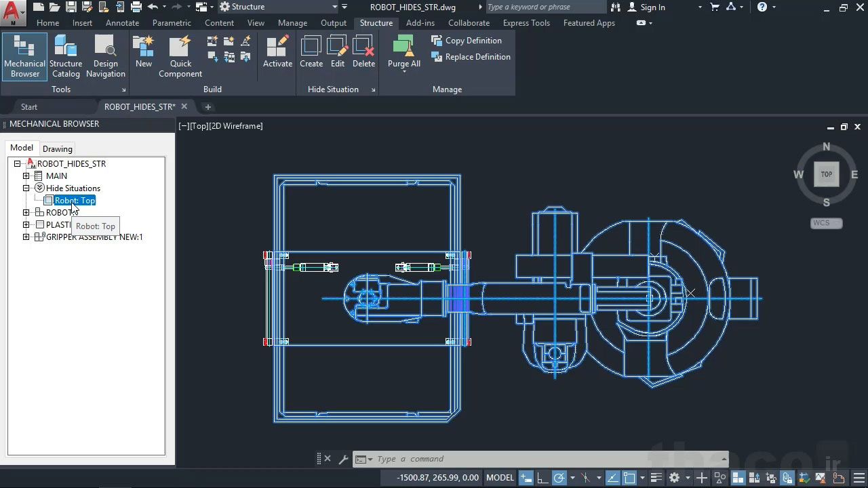Toggle ortho mode in status bar
The height and width of the screenshot is (488, 868).
[542, 478]
